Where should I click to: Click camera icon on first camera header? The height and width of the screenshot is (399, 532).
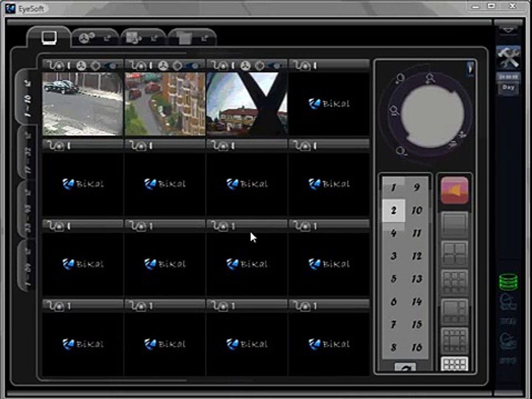[112, 65]
